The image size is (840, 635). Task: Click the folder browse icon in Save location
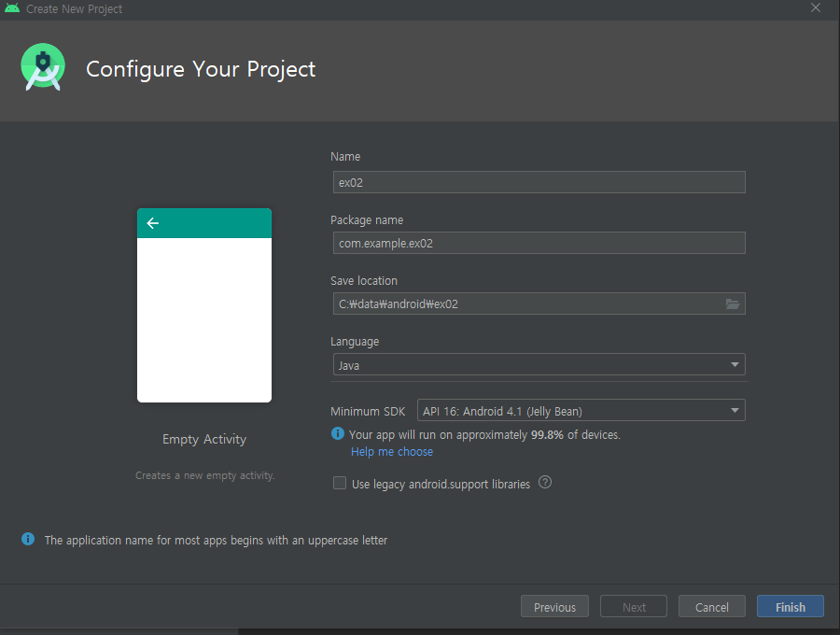tap(733, 303)
